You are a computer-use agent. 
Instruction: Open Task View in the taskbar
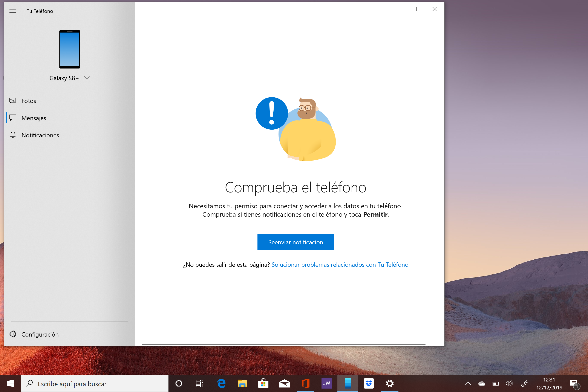pos(199,383)
